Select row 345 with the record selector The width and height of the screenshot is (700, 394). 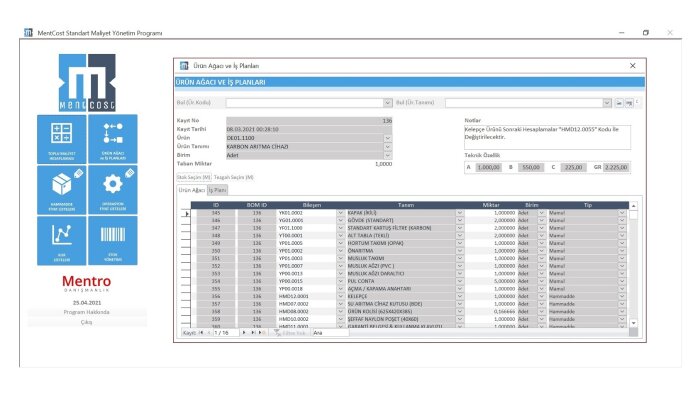point(186,214)
